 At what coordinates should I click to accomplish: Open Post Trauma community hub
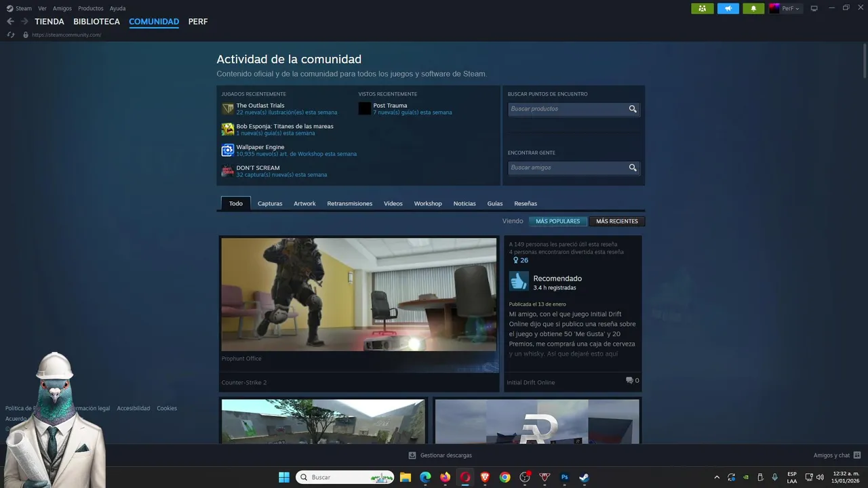point(390,105)
